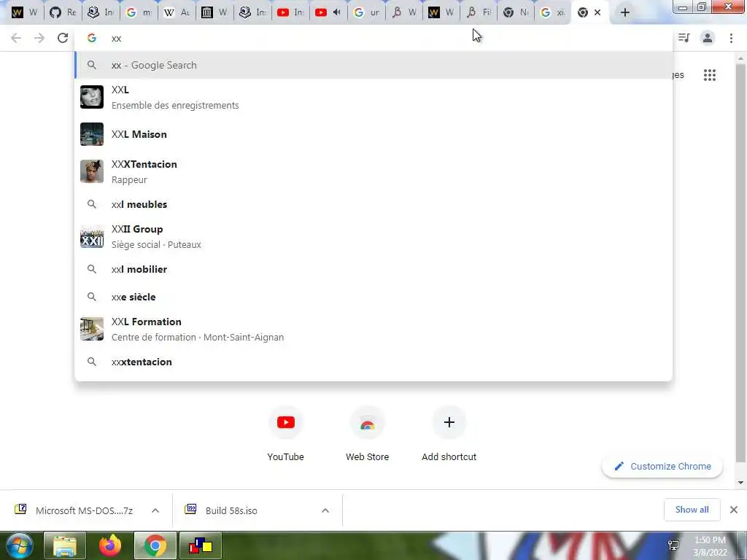Select 'xx - Google Search' suggestion
This screenshot has width=747, height=560.
click(x=373, y=65)
